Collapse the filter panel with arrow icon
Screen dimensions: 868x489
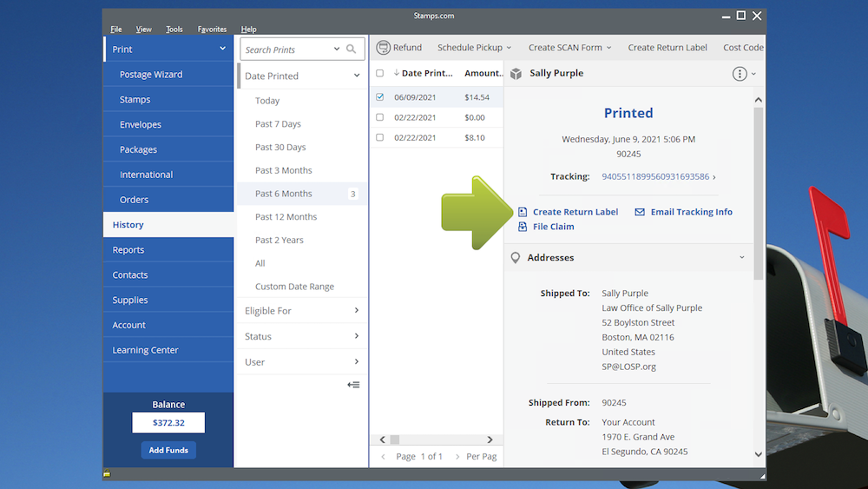(x=353, y=385)
